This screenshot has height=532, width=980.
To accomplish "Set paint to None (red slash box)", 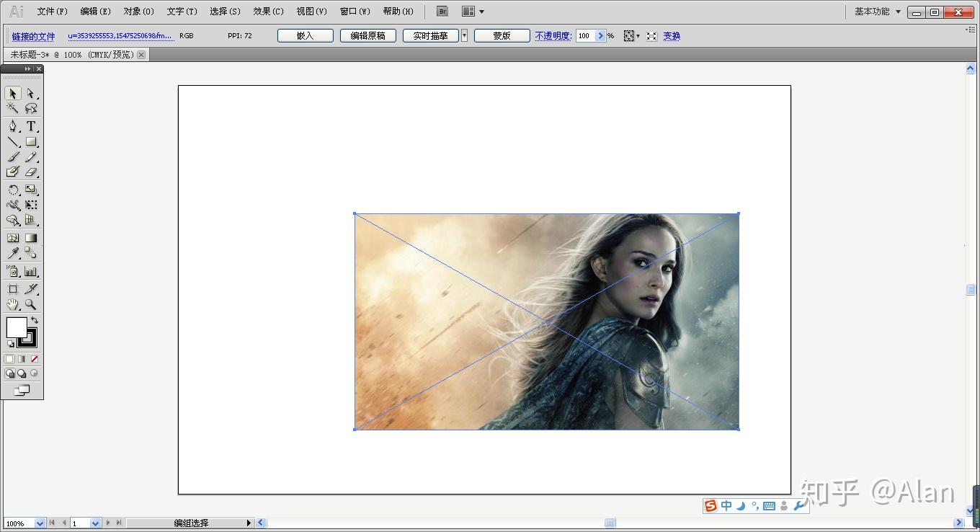I will click(34, 359).
